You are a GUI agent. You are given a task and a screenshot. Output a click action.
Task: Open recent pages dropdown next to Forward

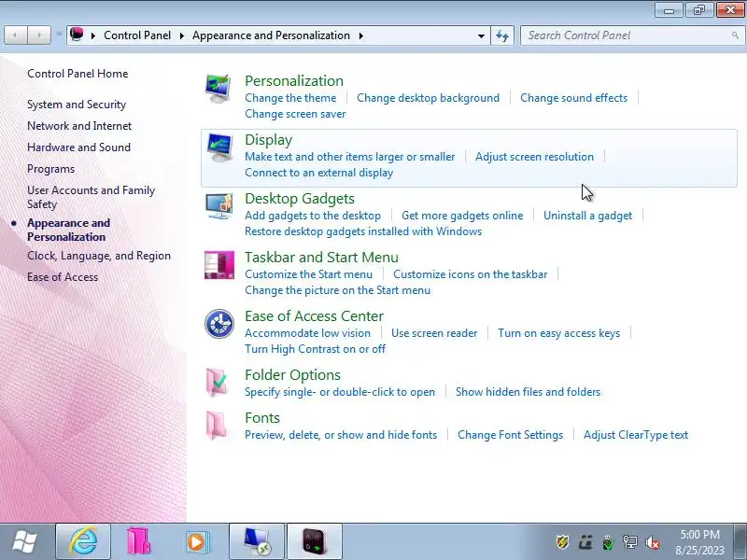pyautogui.click(x=59, y=35)
